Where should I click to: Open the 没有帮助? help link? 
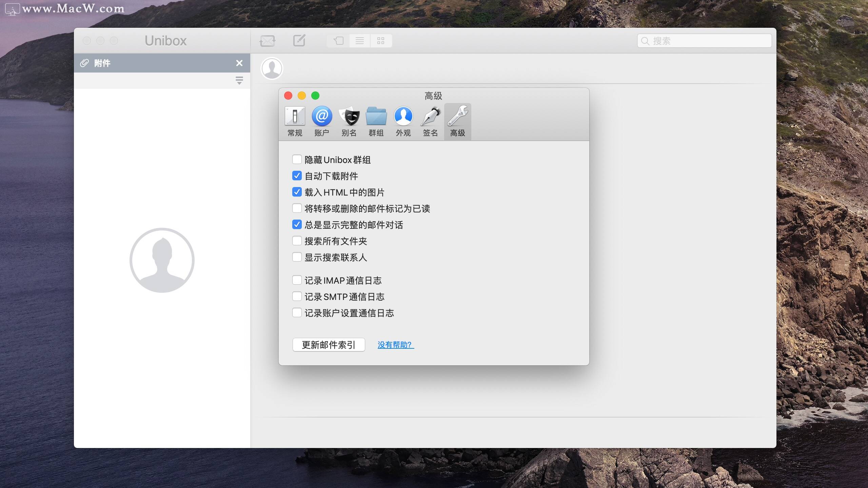(x=396, y=345)
